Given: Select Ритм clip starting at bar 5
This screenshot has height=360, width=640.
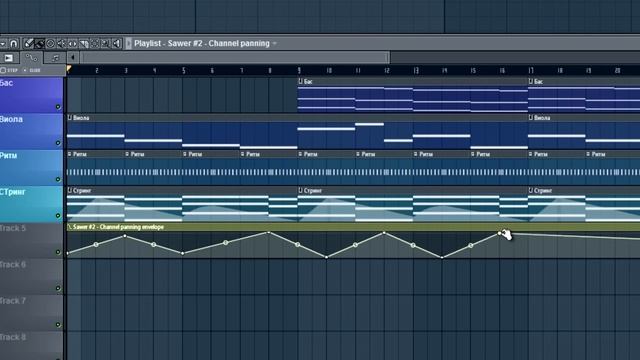Looking at the screenshot, I should click(x=211, y=168).
